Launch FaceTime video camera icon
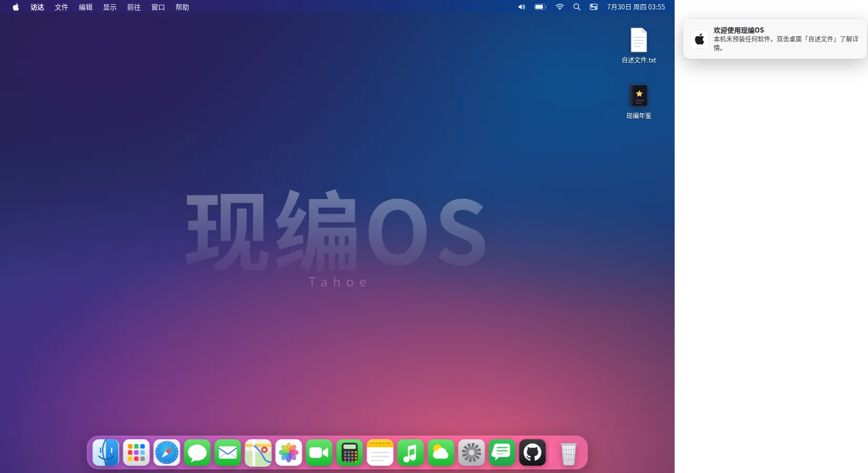The width and height of the screenshot is (868, 473). [x=319, y=453]
